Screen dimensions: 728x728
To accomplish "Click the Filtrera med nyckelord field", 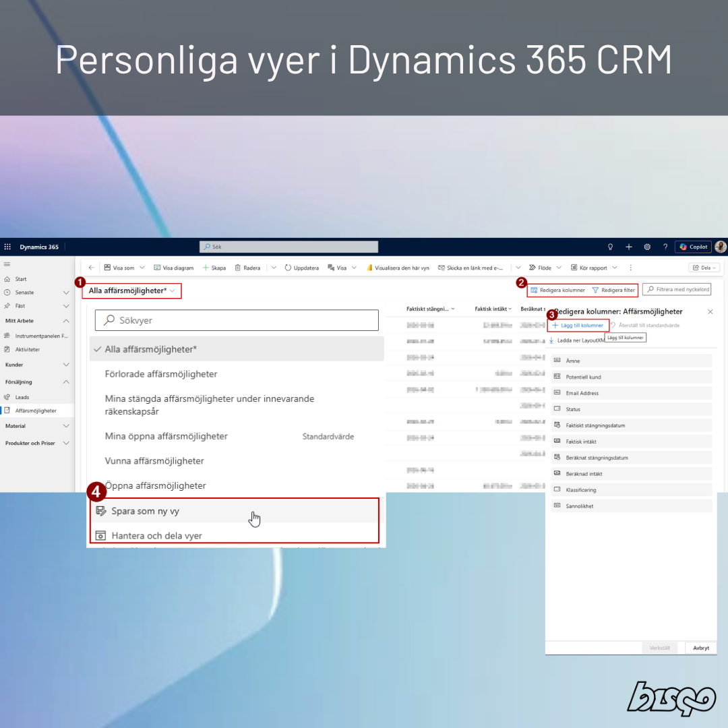I will (677, 289).
